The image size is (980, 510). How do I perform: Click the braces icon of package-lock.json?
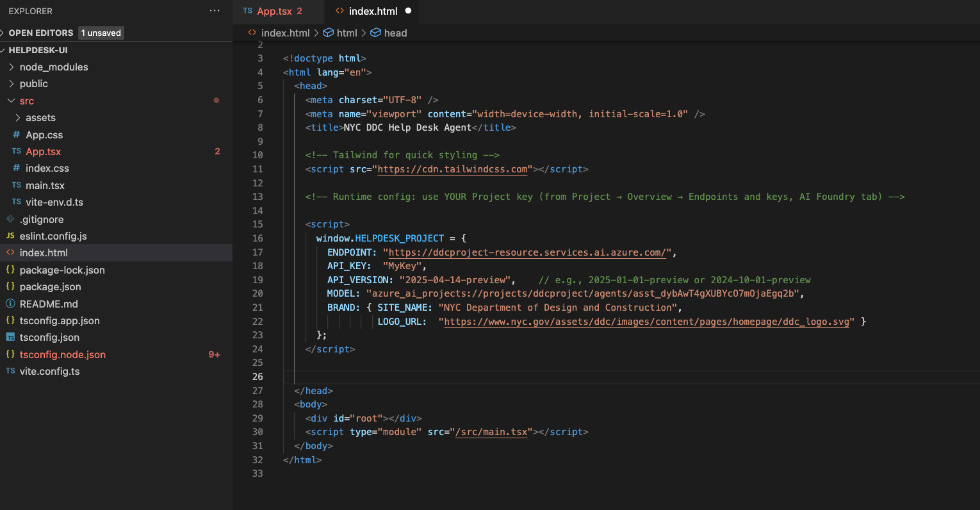pyautogui.click(x=10, y=270)
